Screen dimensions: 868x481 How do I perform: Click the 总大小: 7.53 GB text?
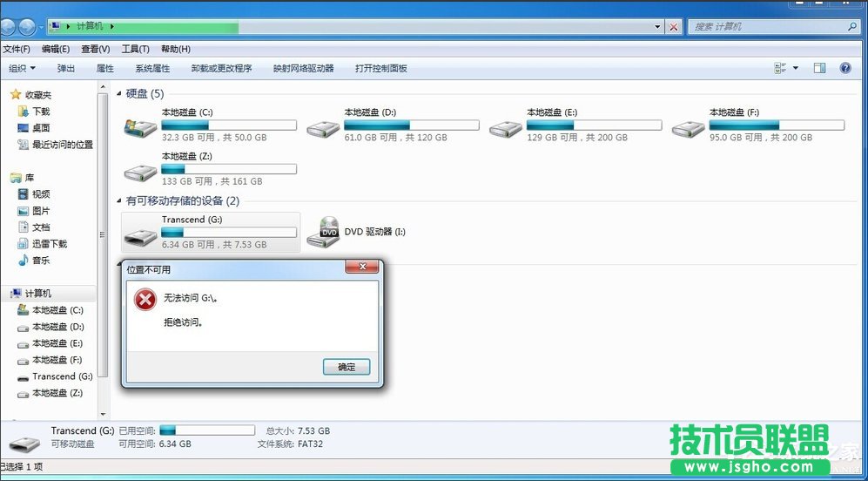(298, 430)
